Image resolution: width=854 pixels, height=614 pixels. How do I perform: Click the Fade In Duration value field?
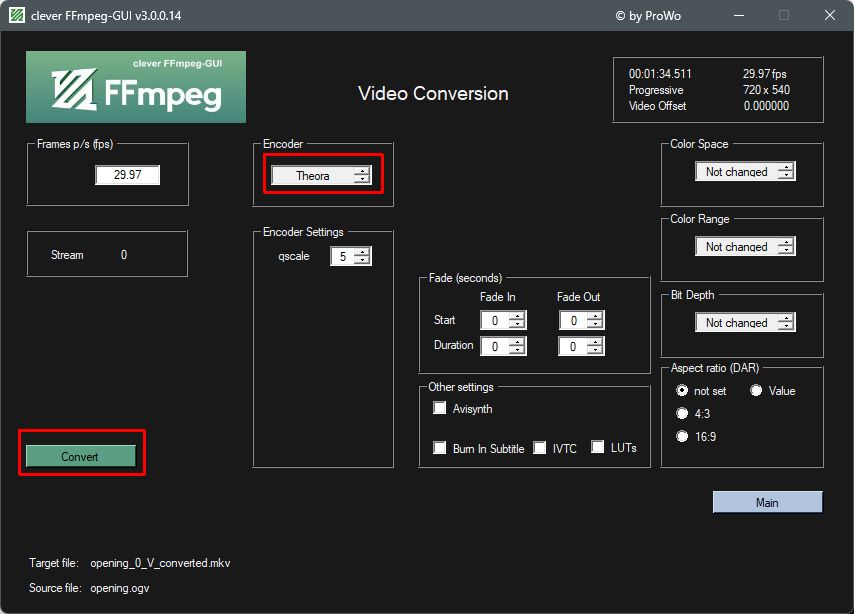pos(495,346)
